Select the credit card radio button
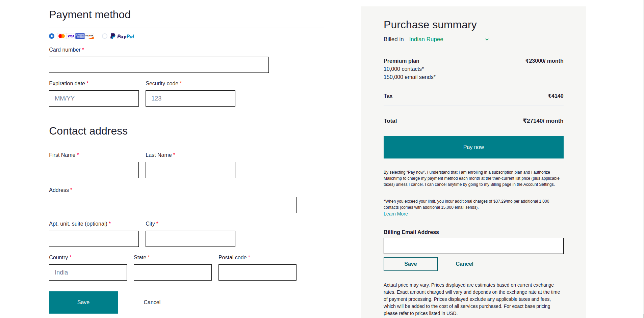This screenshot has height=318, width=644. tap(52, 36)
